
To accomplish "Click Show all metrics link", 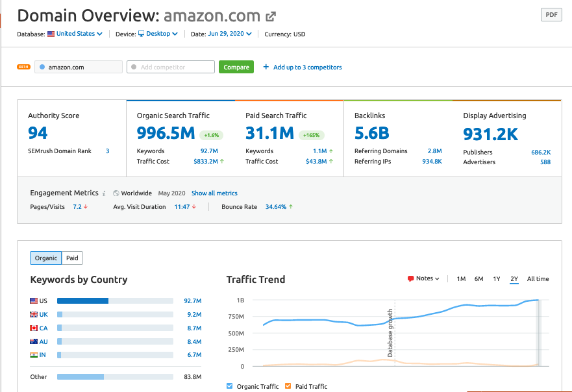I will click(214, 193).
